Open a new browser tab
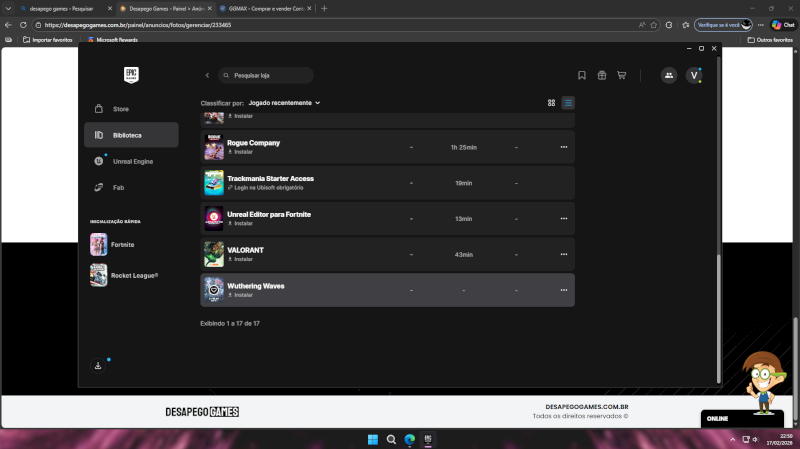Image resolution: width=800 pixels, height=449 pixels. (x=324, y=9)
